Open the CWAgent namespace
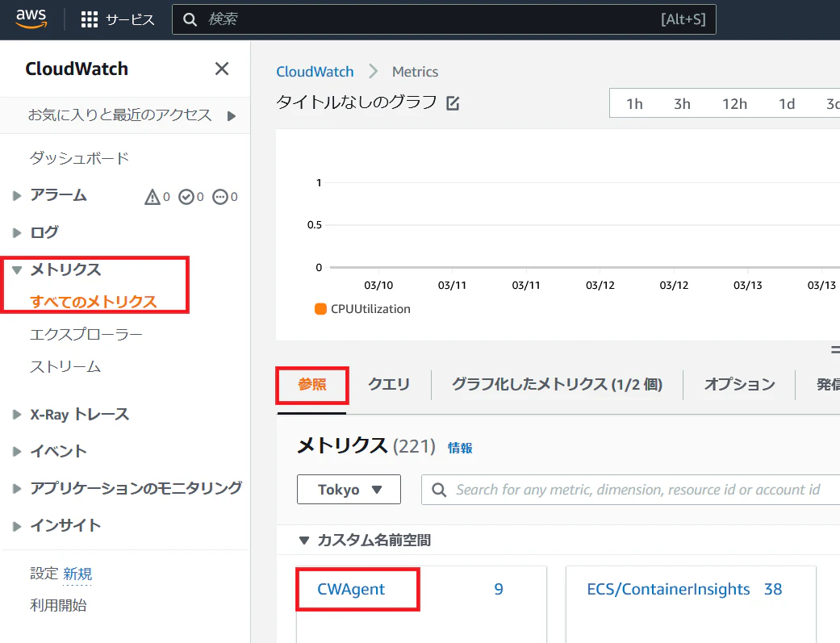This screenshot has width=840, height=643. coord(351,589)
